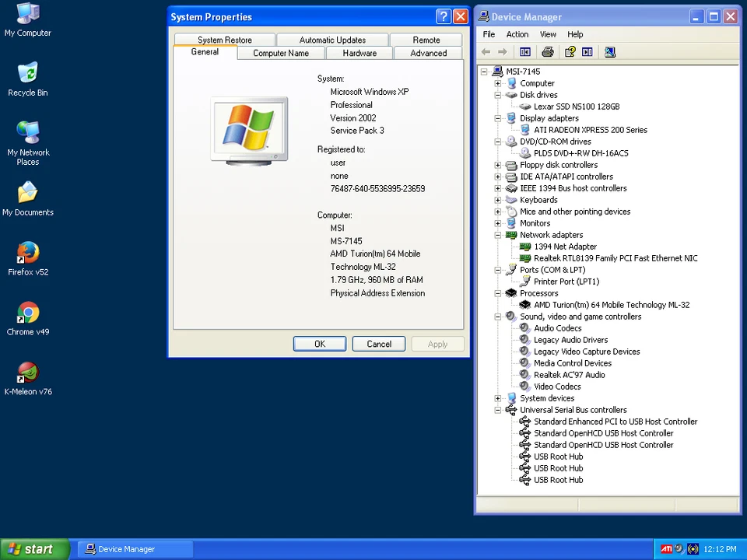The width and height of the screenshot is (747, 560).
Task: Select the Help icon on the toolbar
Action: pyautogui.click(x=570, y=52)
